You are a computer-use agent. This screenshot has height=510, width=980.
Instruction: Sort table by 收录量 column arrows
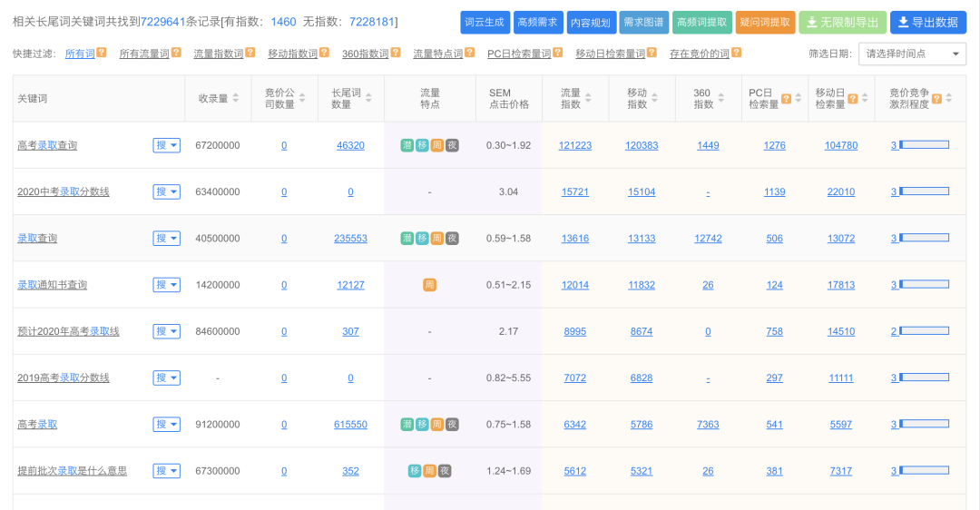coord(236,98)
